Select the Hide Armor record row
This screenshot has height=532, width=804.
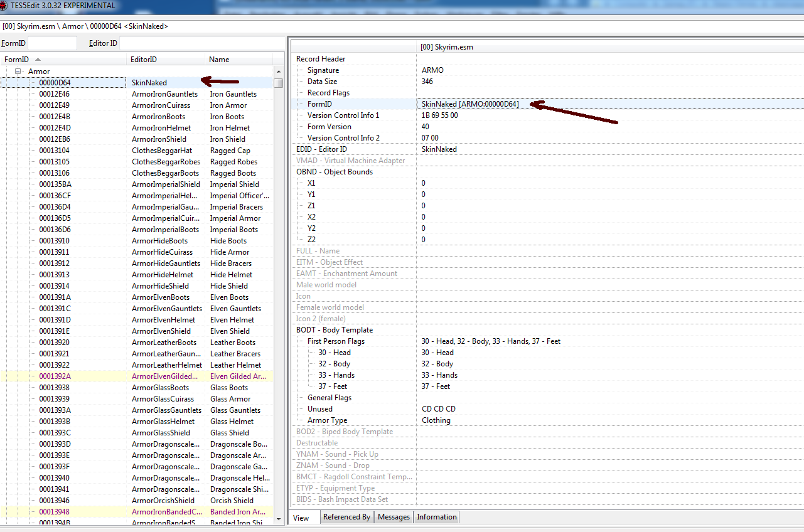point(137,252)
